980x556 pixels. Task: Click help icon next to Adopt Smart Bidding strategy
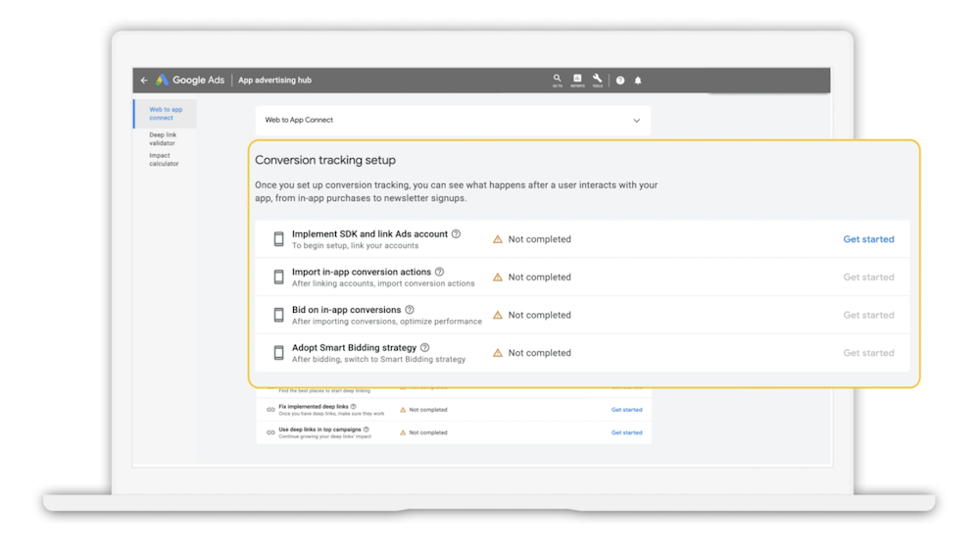click(424, 347)
